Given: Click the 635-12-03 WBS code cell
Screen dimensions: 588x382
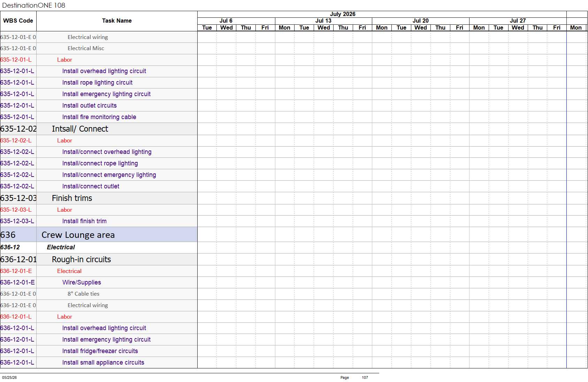Looking at the screenshot, I should point(18,198).
